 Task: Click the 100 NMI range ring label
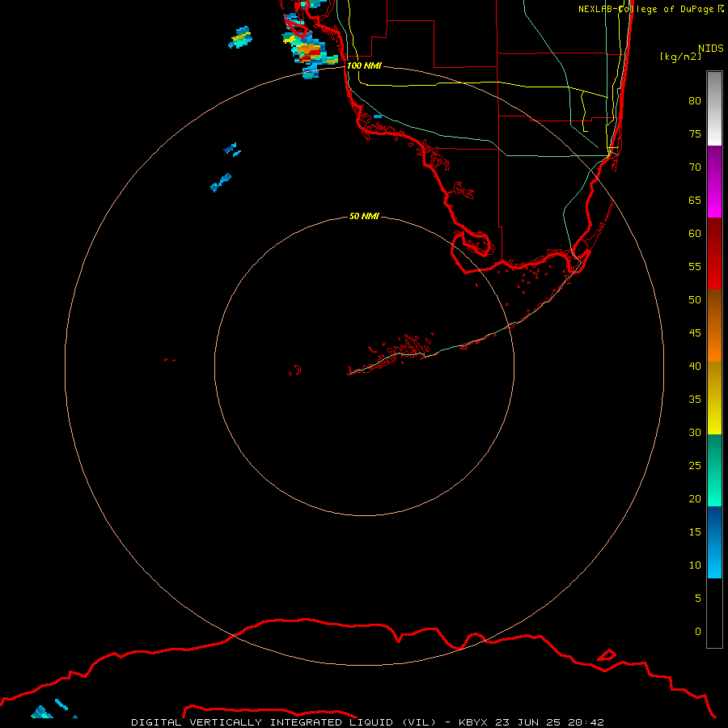click(x=364, y=66)
